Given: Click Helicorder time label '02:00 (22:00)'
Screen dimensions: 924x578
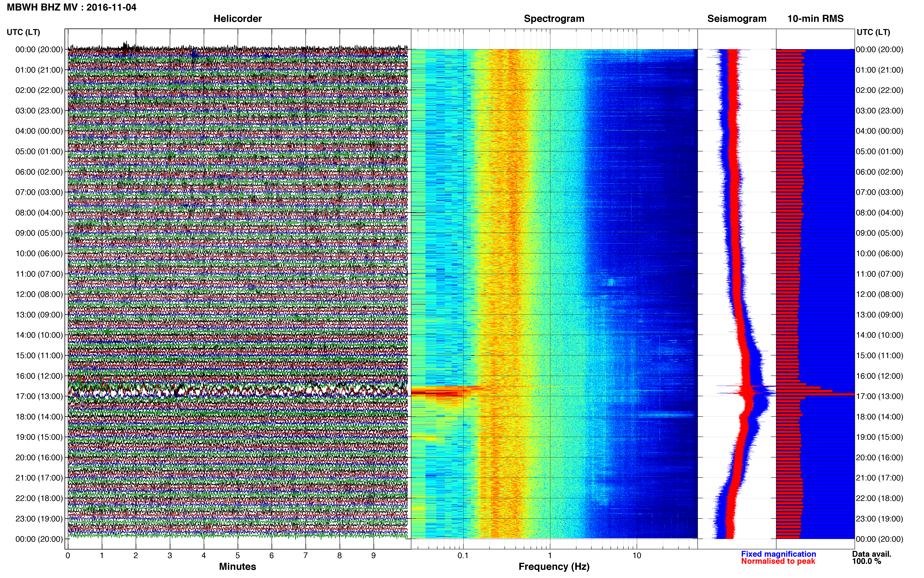Looking at the screenshot, I should (x=39, y=90).
